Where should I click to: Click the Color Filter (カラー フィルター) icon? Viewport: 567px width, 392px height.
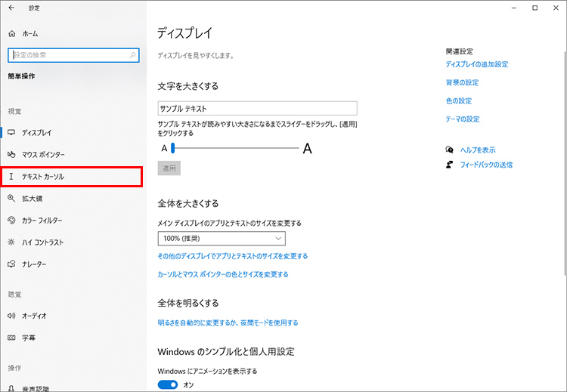coord(11,220)
